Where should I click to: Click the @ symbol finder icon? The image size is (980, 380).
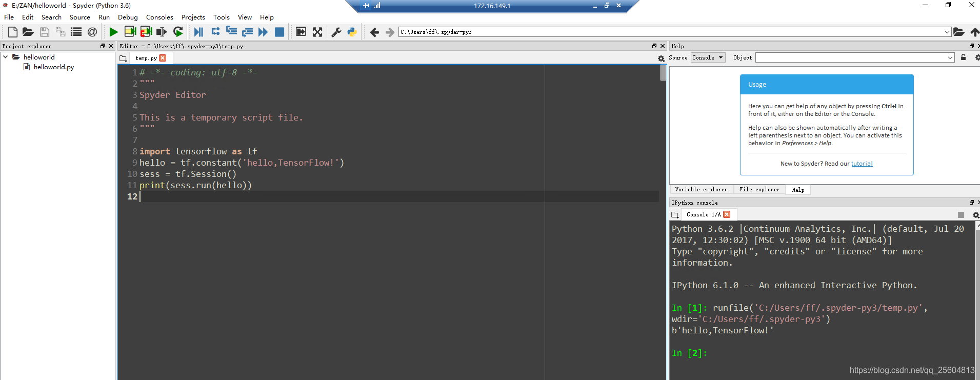[92, 32]
